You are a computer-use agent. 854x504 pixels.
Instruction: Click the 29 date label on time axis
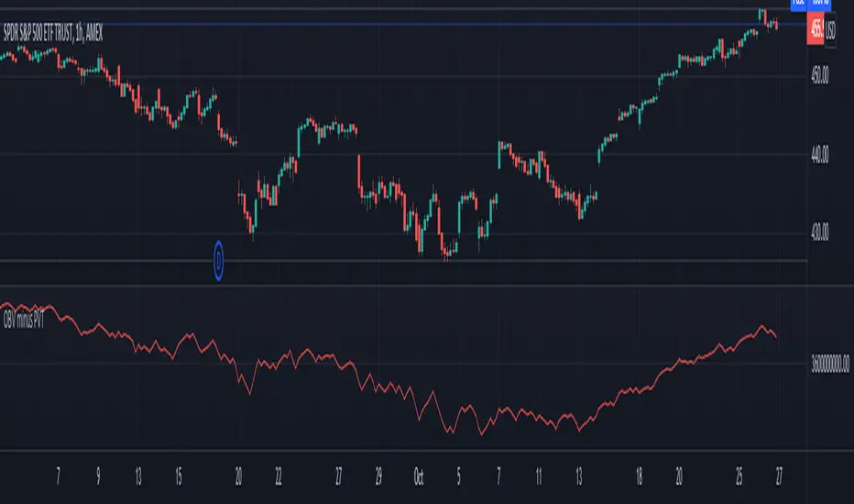click(x=378, y=477)
